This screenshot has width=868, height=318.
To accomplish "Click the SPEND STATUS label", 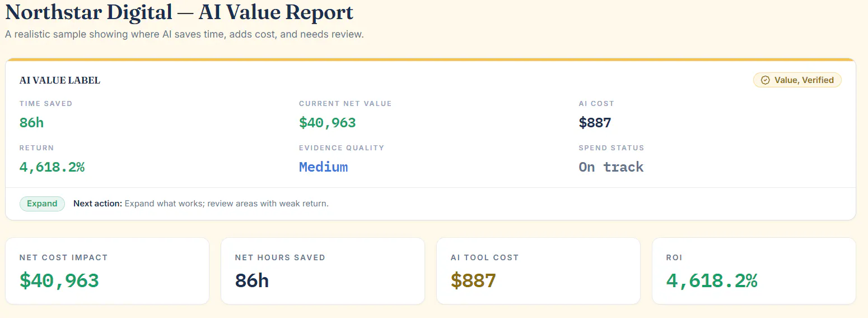I will pos(612,148).
